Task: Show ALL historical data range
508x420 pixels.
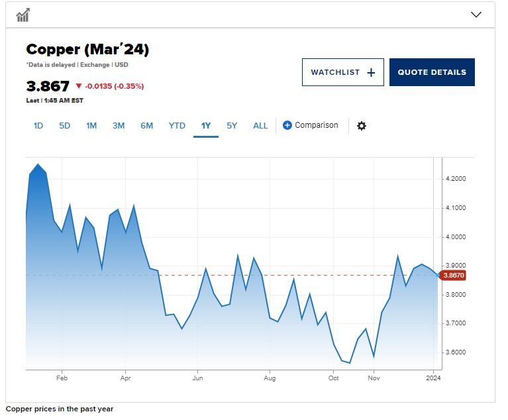Action: pos(260,125)
